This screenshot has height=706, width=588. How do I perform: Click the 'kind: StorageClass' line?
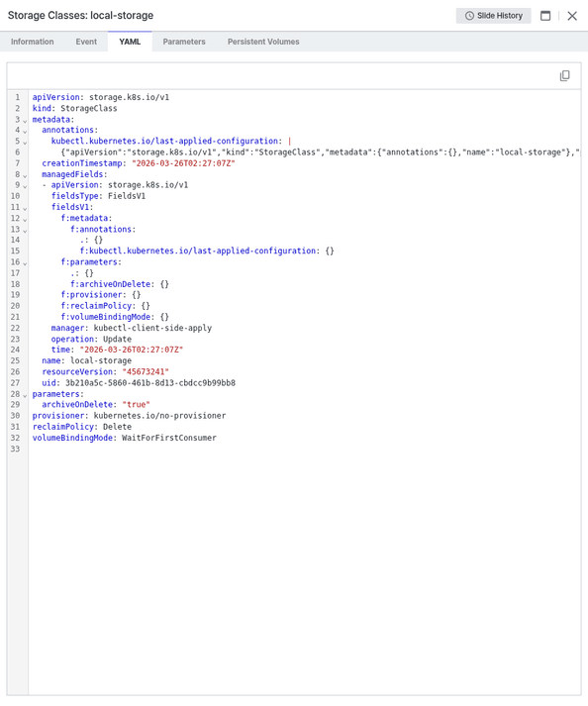coord(75,108)
